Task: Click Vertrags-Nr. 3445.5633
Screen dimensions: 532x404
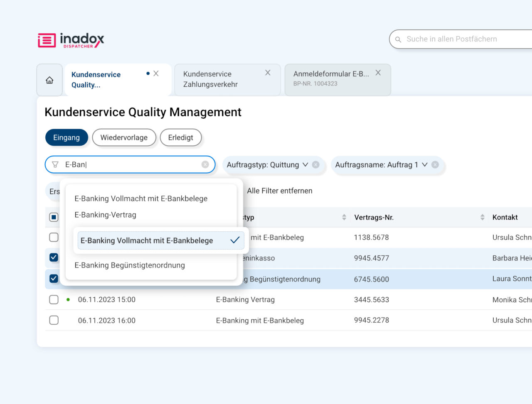Action: tap(372, 299)
